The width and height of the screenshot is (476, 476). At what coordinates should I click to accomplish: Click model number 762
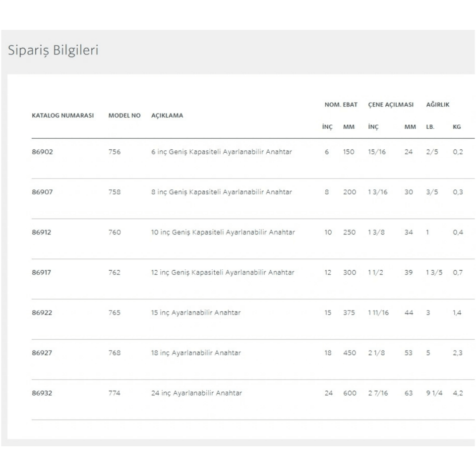[115, 272]
